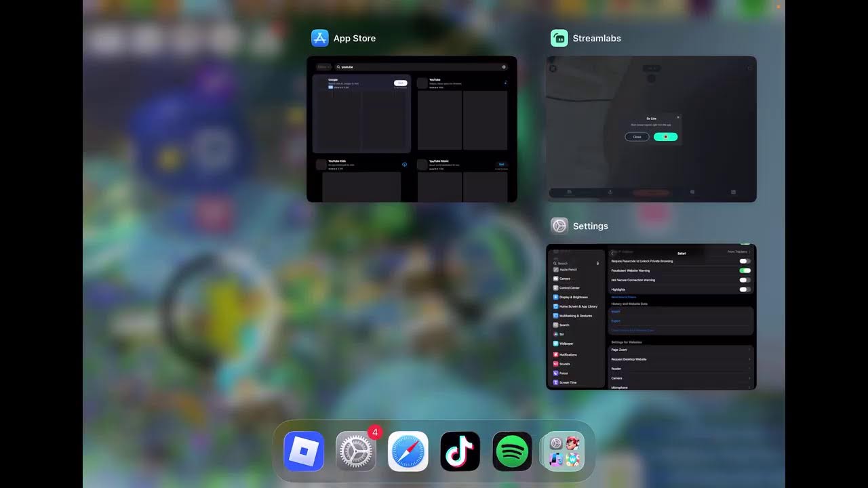Open the App Store switcher card
The height and width of the screenshot is (488, 868).
click(x=412, y=129)
